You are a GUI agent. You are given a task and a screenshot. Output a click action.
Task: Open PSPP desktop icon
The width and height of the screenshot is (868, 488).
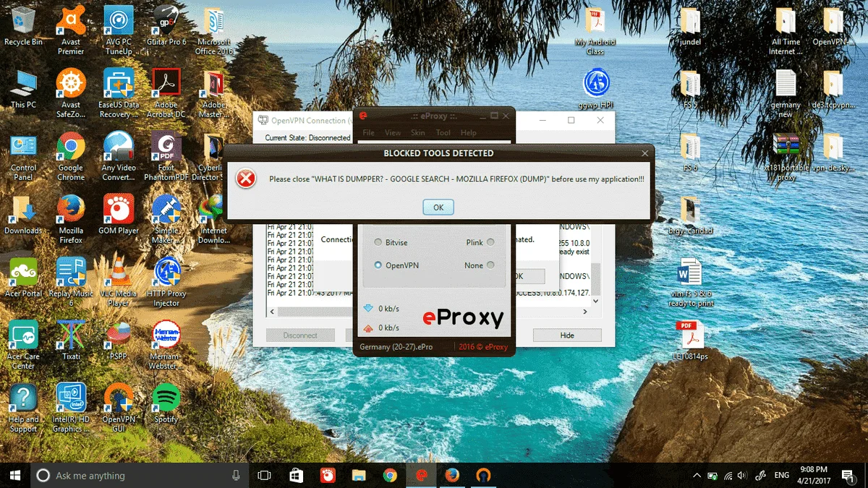[x=119, y=341]
